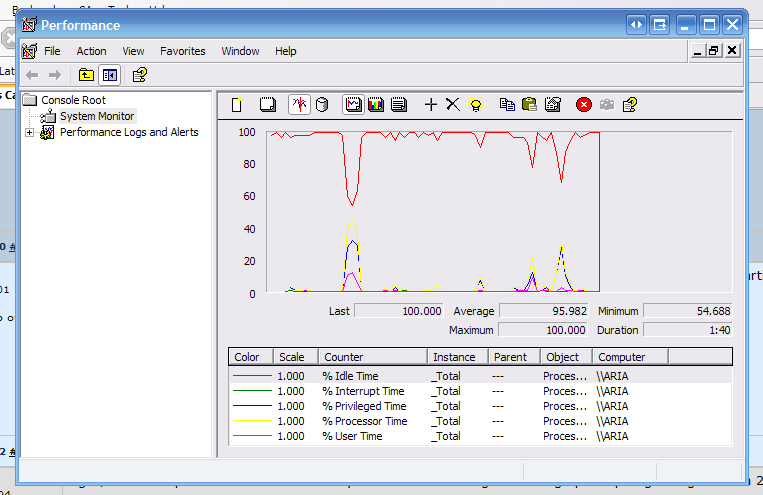This screenshot has width=763, height=495.
Task: Open the Action menu
Action: click(x=91, y=51)
